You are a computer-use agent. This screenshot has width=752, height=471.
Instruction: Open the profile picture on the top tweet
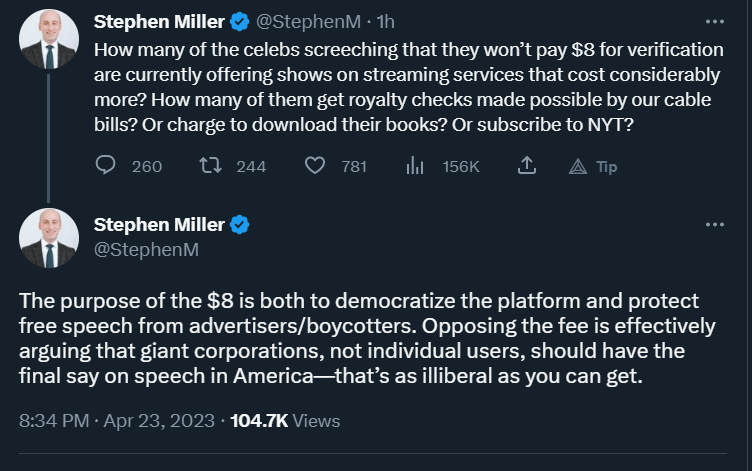coord(49,39)
